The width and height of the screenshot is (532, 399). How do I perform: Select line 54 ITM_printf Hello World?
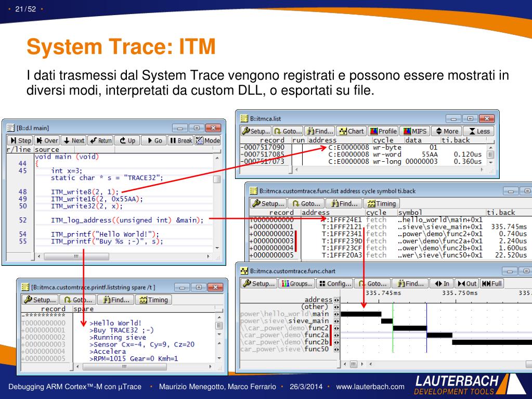point(105,234)
